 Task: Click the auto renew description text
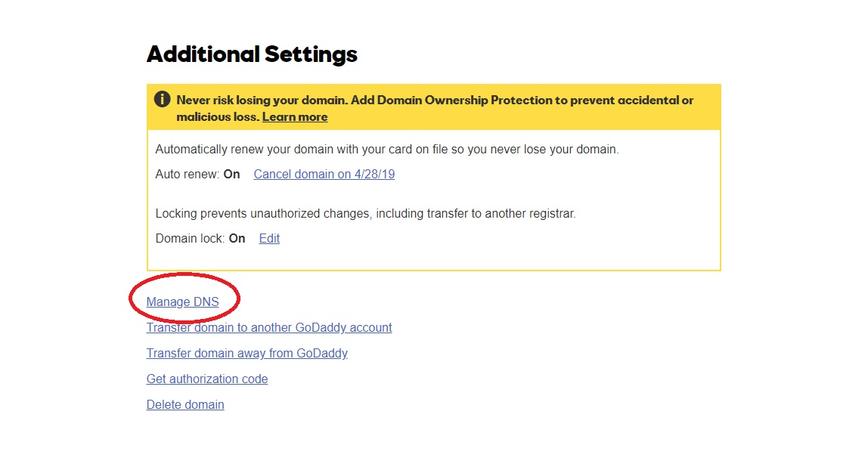pyautogui.click(x=386, y=149)
